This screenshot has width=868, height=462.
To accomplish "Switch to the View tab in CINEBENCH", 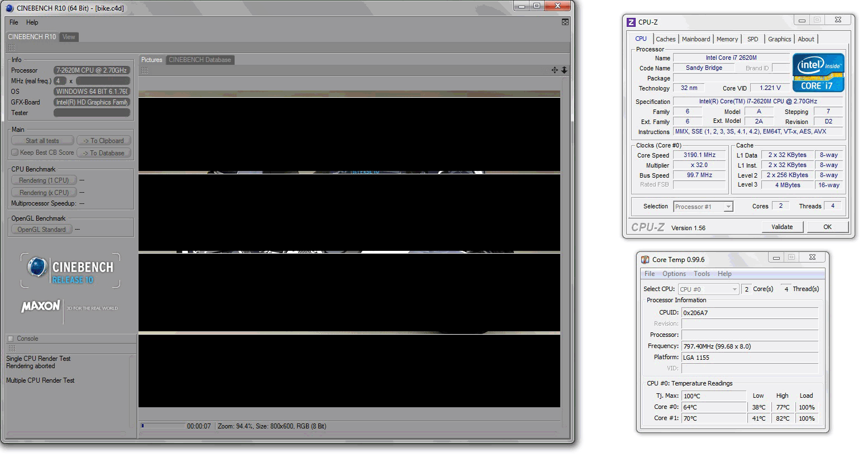I will click(x=69, y=37).
